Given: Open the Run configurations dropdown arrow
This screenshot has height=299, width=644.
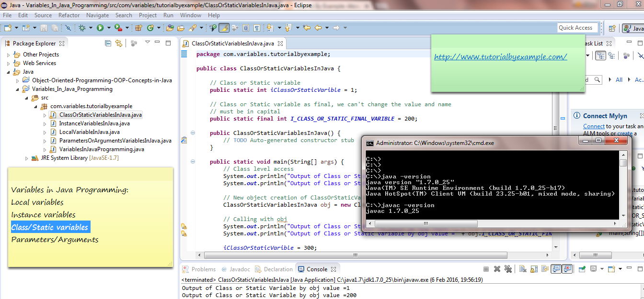Looking at the screenshot, I should tap(109, 28).
